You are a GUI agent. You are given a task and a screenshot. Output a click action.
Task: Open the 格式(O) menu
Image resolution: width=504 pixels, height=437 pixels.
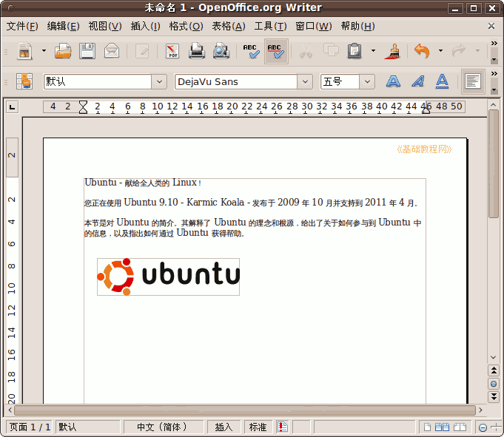pos(186,27)
